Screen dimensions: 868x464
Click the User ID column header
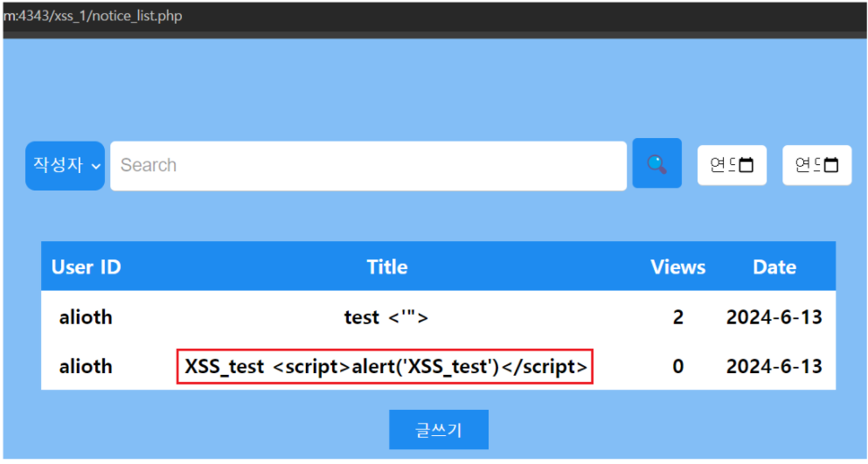tap(86, 267)
